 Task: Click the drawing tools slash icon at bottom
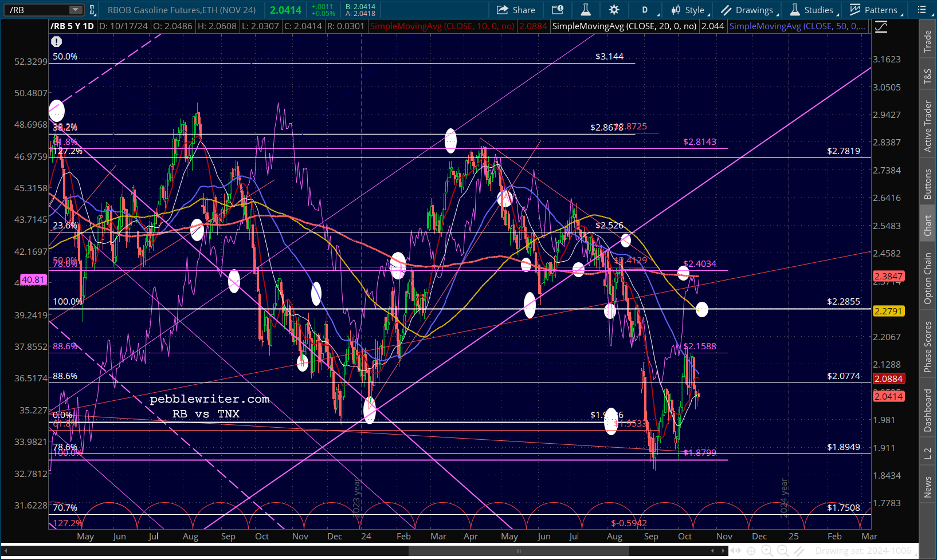pos(798,551)
